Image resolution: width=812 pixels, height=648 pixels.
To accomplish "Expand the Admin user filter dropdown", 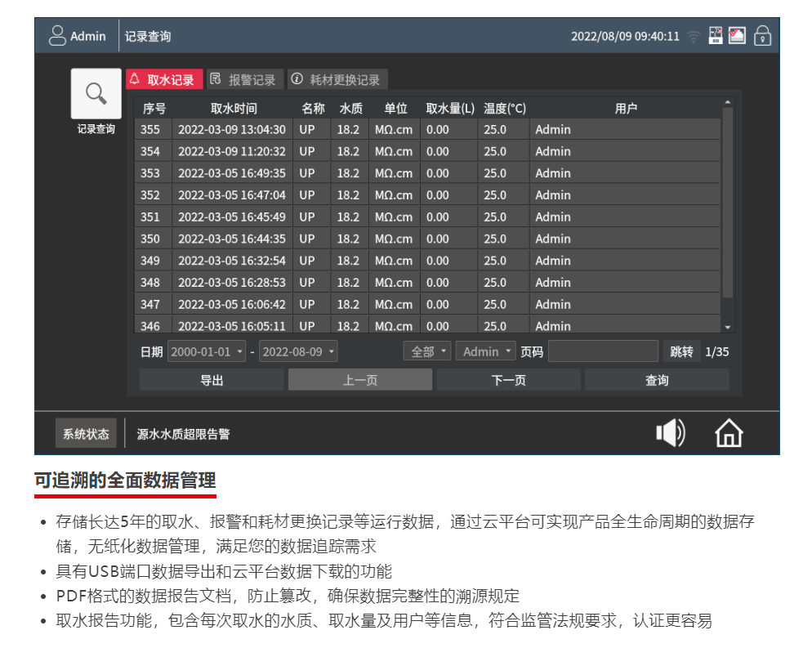I will [485, 351].
